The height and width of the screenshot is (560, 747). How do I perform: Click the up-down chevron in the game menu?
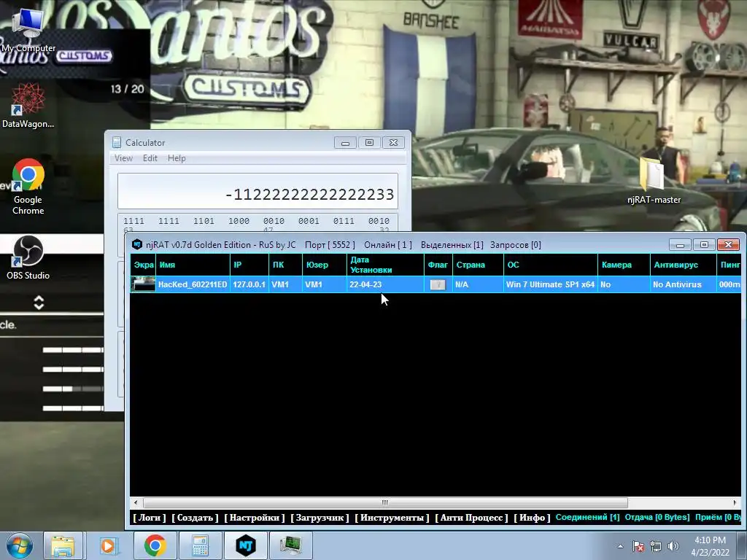coord(39,303)
